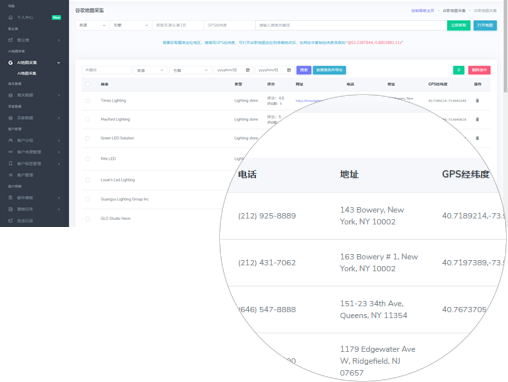This screenshot has width=508, height=382.
Task: Click the red sample GPS coordinates in hint
Action: [375, 43]
